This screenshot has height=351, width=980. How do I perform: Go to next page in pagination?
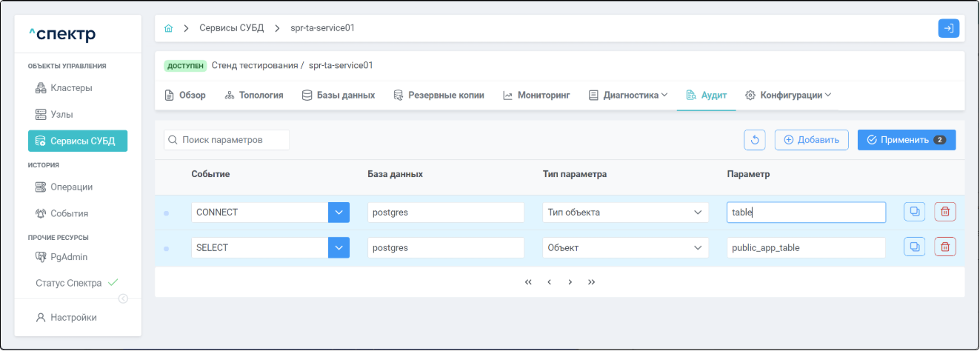[570, 282]
